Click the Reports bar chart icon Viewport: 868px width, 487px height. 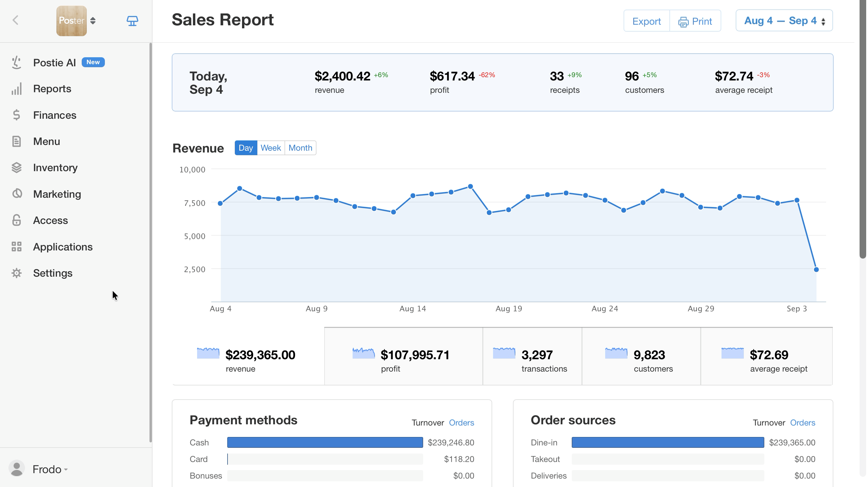coord(17,89)
